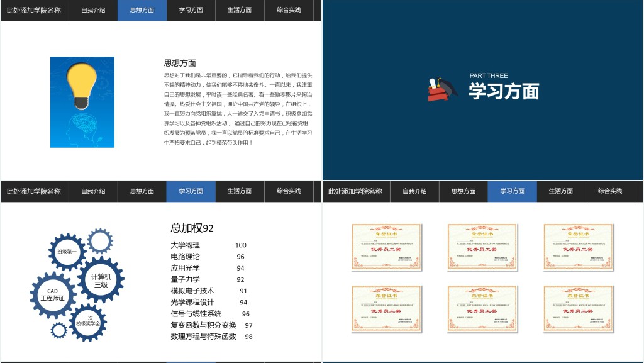Click the CAD工程师证 gear
Image resolution: width=644 pixels, height=363 pixels.
53,294
